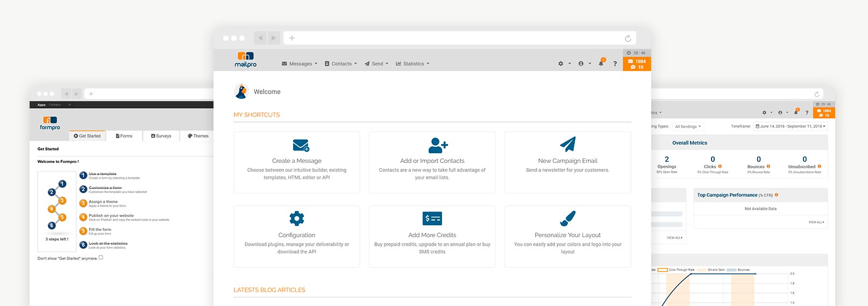The image size is (868, 306).
Task: Click the settings gear in mailpro header
Action: pyautogui.click(x=561, y=63)
